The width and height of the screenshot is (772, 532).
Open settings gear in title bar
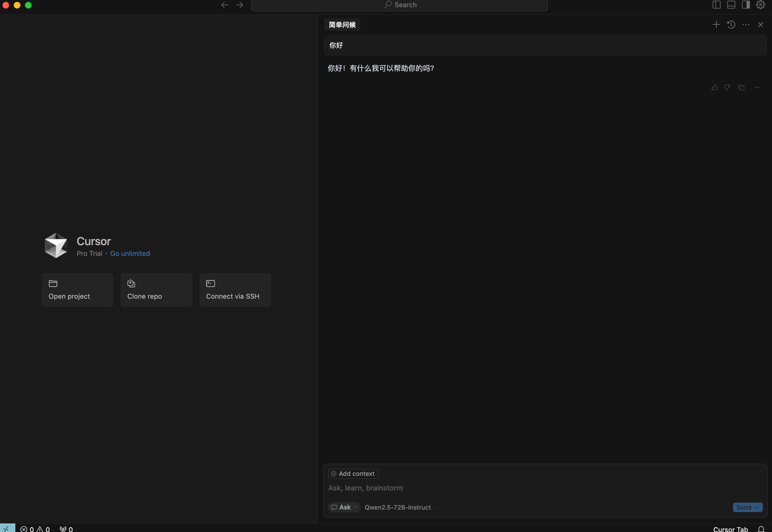(761, 5)
